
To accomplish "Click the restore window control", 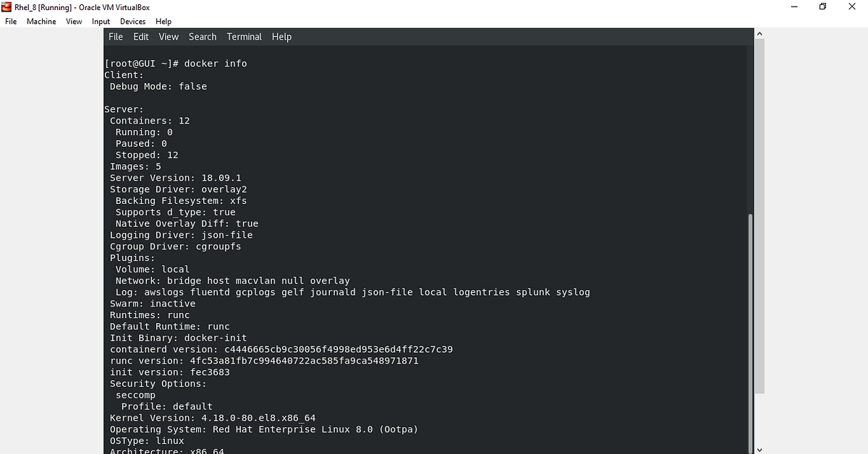I will click(822, 7).
